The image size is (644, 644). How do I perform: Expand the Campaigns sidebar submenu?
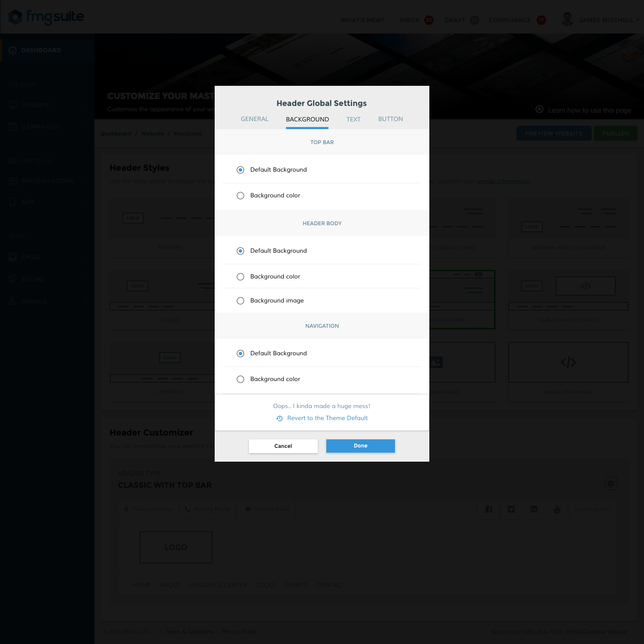pyautogui.click(x=85, y=127)
